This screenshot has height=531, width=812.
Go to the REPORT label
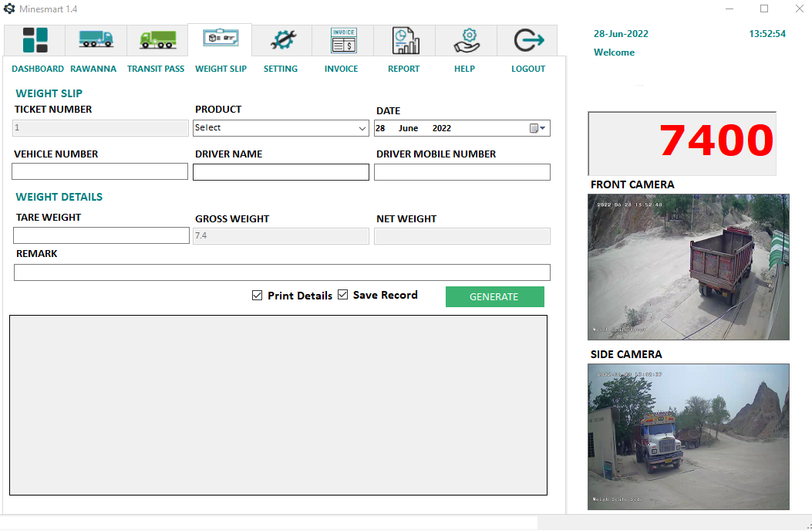click(x=403, y=69)
